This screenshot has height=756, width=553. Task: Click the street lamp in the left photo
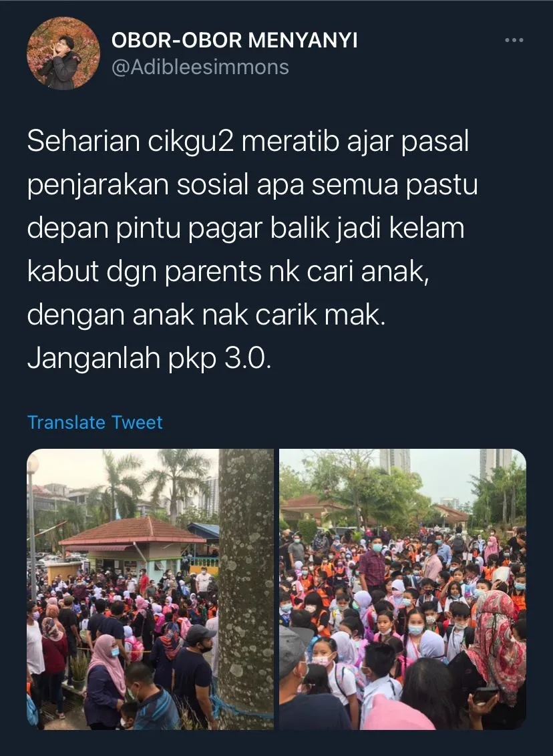point(32,526)
